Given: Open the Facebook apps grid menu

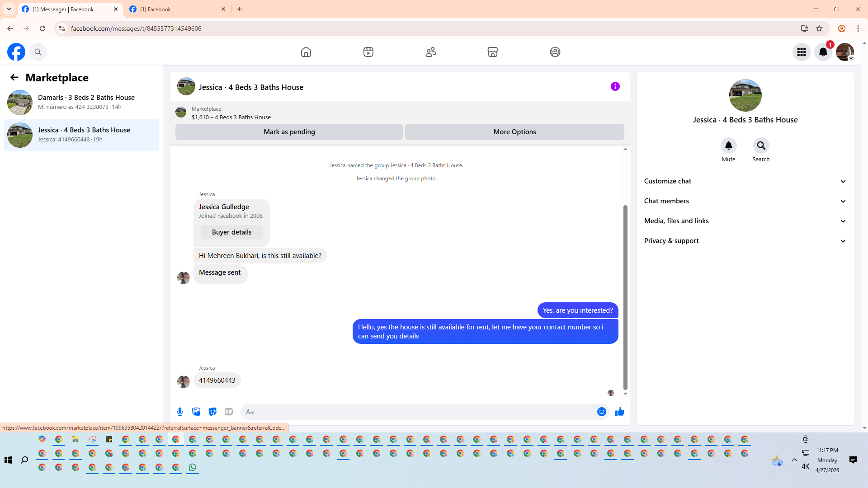Looking at the screenshot, I should pos(802,52).
